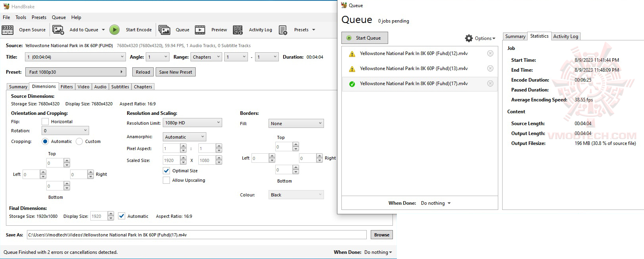Screen dimensions: 644x259
Task: Remove the (13).m4v job from queue
Action: pyautogui.click(x=490, y=69)
